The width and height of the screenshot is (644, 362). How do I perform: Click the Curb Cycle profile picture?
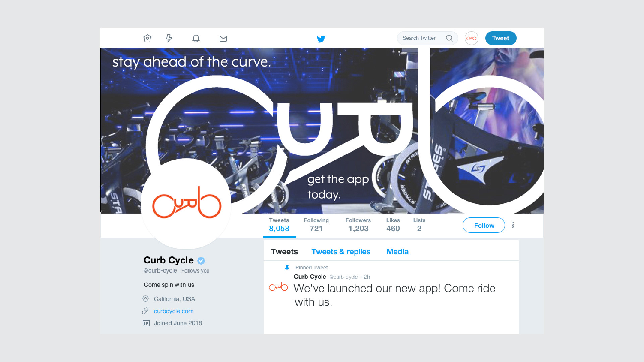186,204
